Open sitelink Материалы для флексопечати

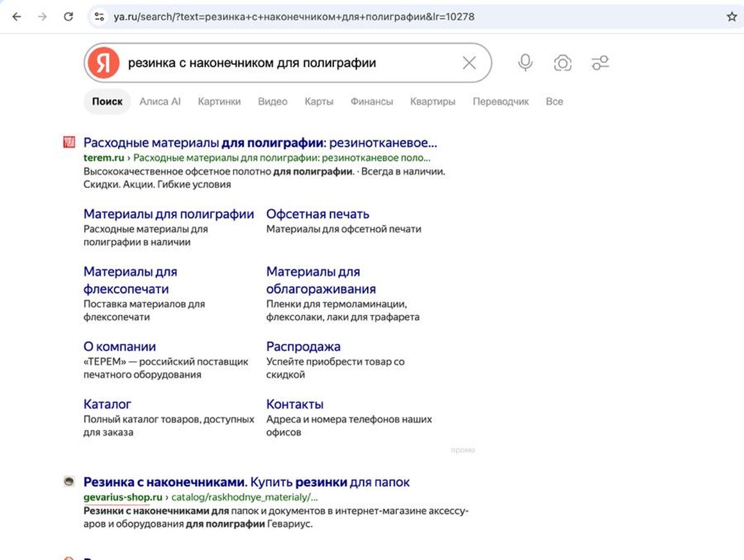pyautogui.click(x=130, y=280)
